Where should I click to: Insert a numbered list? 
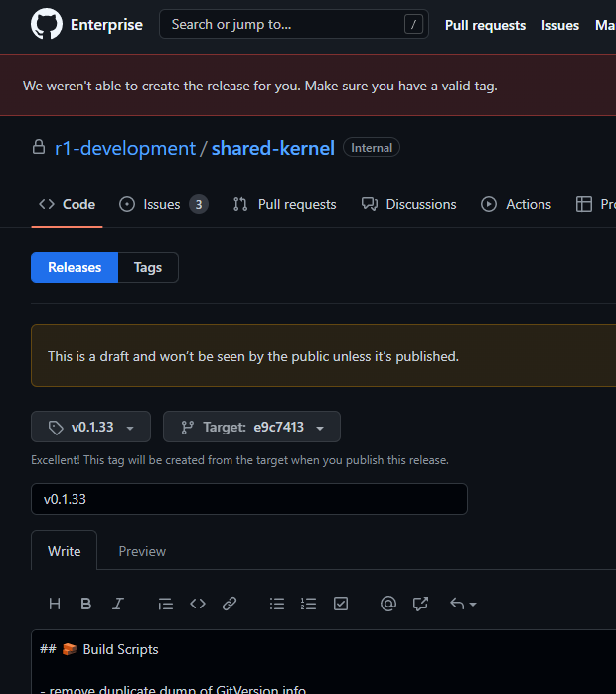pos(309,604)
